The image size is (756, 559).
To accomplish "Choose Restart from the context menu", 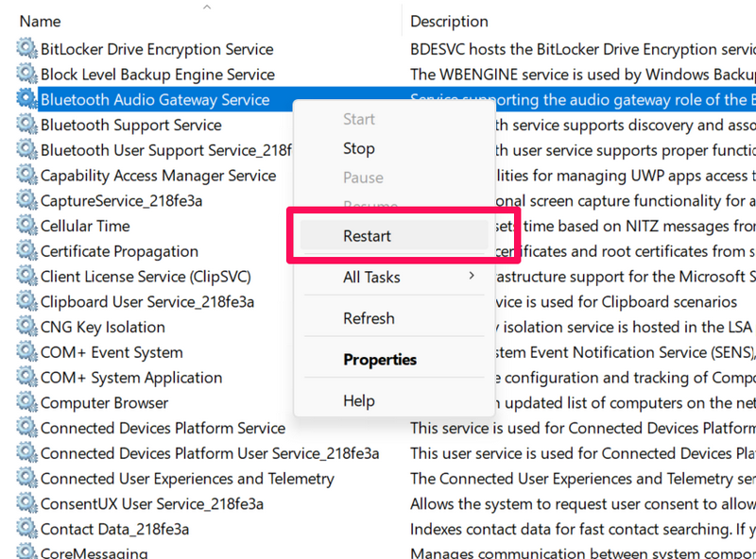I will 368,236.
